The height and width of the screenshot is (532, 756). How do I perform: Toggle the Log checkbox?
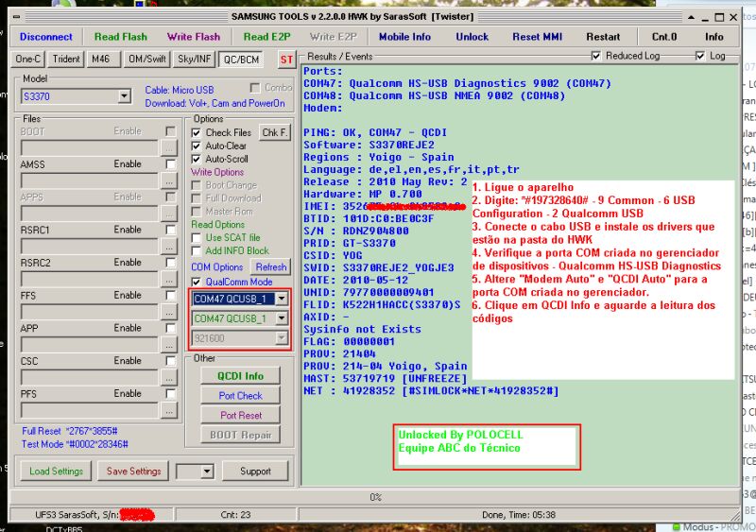pyautogui.click(x=700, y=56)
